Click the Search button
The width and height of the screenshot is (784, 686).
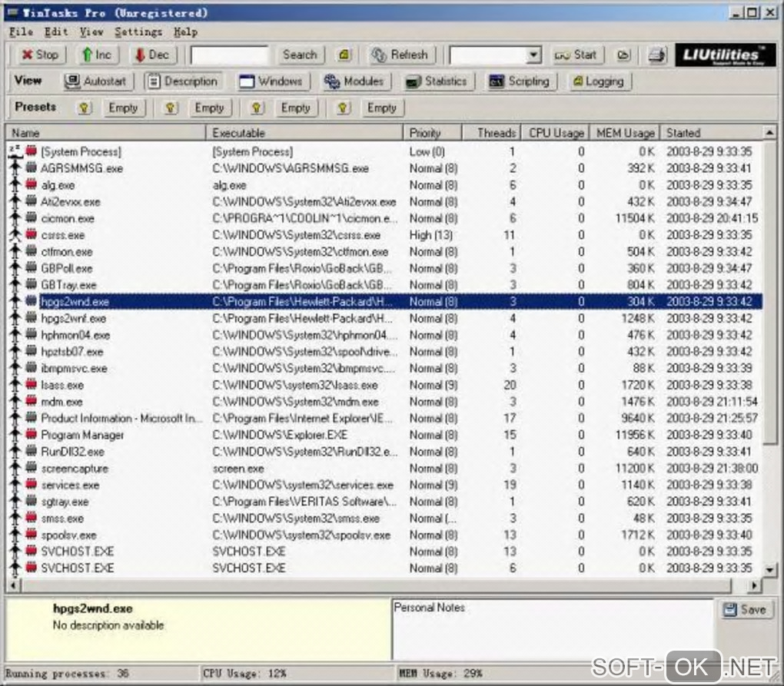point(300,55)
